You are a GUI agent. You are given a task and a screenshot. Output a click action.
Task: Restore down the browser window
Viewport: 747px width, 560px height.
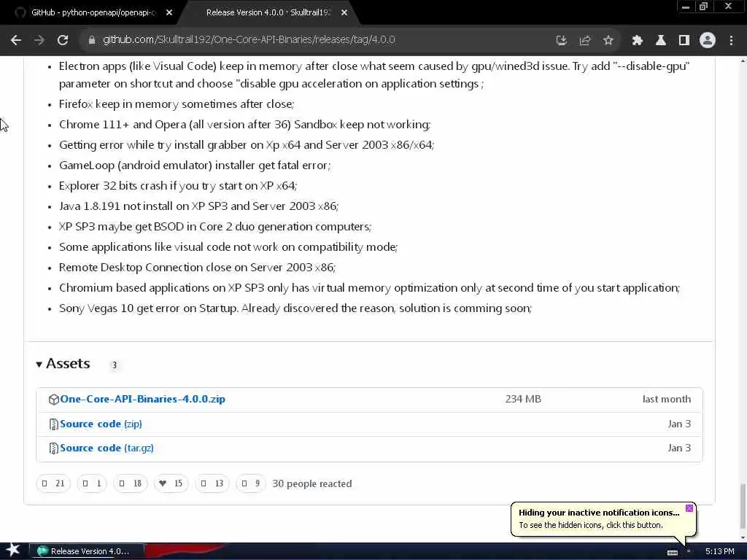coord(703,7)
